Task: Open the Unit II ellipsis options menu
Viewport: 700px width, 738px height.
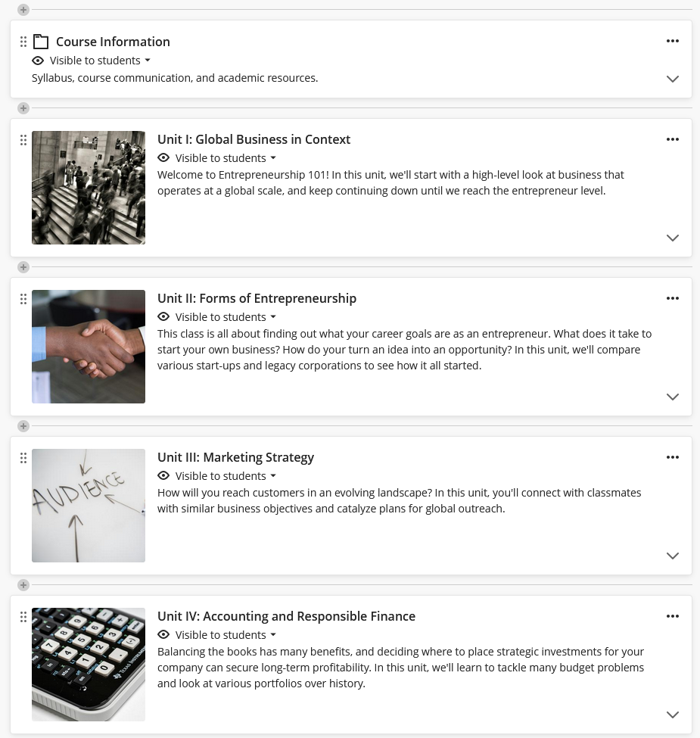Action: click(673, 298)
